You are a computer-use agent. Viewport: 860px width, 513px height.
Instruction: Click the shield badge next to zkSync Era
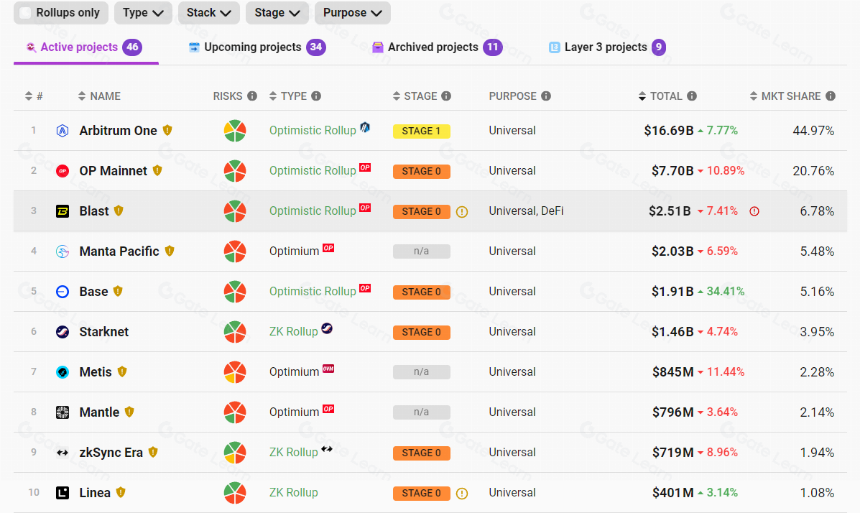pos(153,452)
